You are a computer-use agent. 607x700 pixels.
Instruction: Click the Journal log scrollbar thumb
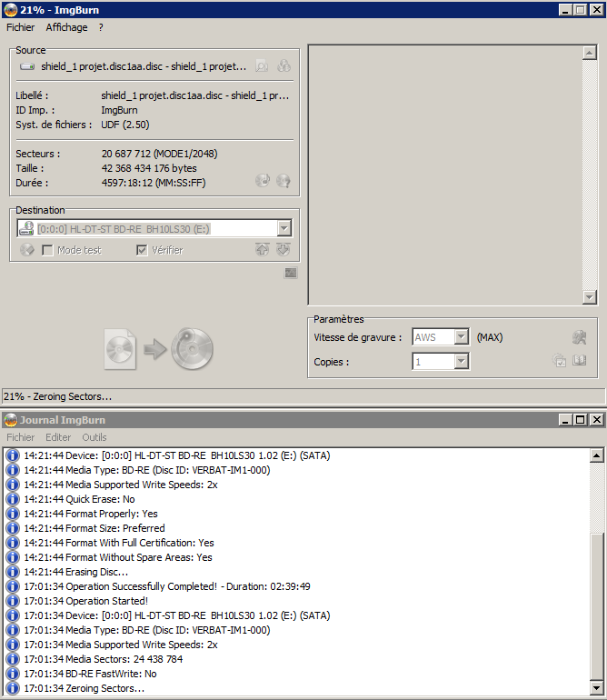(596, 606)
